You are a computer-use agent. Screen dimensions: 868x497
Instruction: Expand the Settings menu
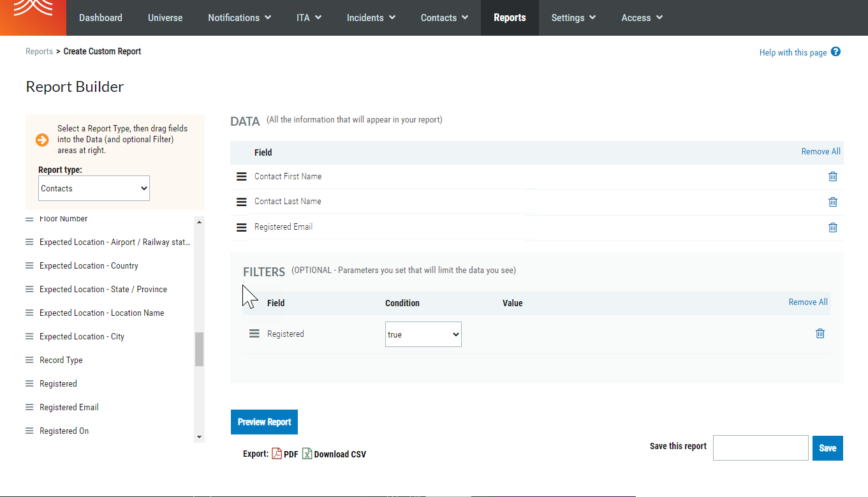pyautogui.click(x=572, y=17)
